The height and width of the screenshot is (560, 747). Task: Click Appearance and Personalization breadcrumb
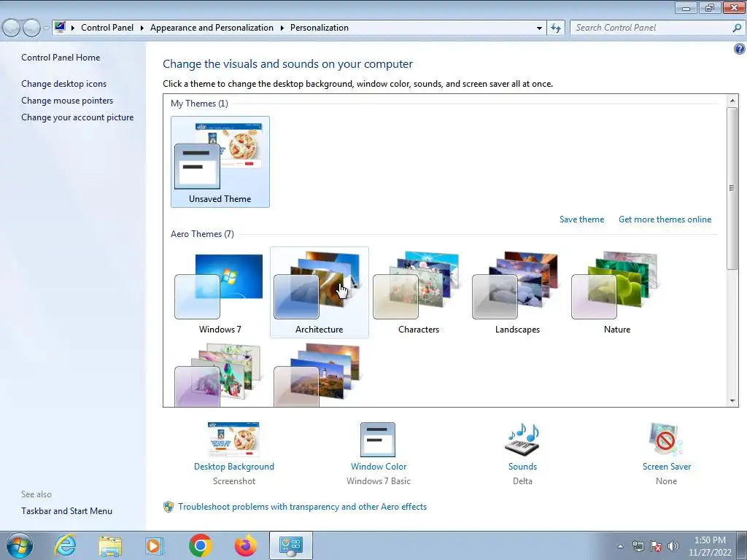tap(212, 28)
